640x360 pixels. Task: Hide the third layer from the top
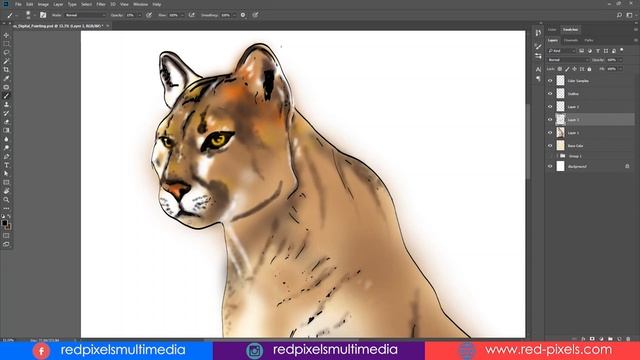550,107
